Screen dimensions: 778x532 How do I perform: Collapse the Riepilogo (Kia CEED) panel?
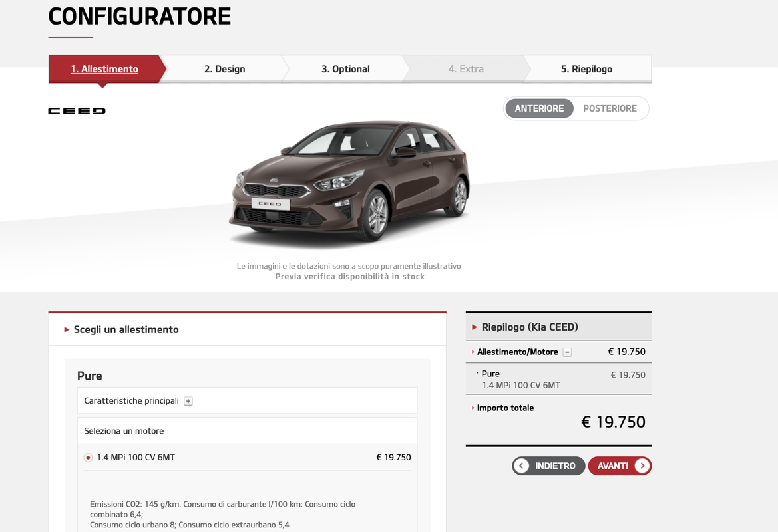click(x=475, y=327)
